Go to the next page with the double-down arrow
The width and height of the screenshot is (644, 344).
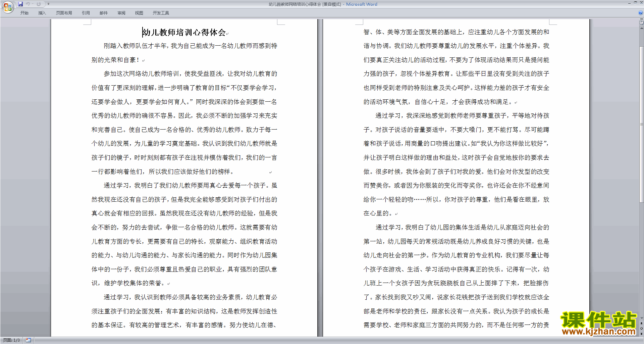(x=642, y=334)
